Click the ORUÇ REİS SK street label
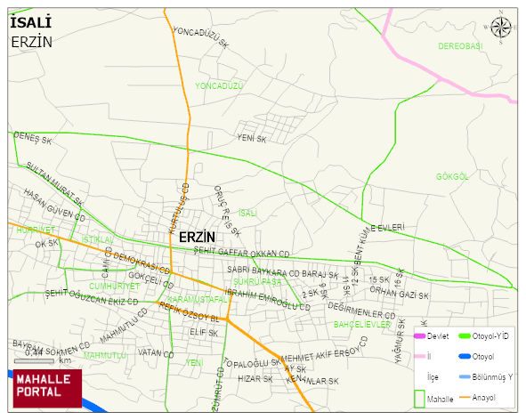 pyautogui.click(x=228, y=211)
